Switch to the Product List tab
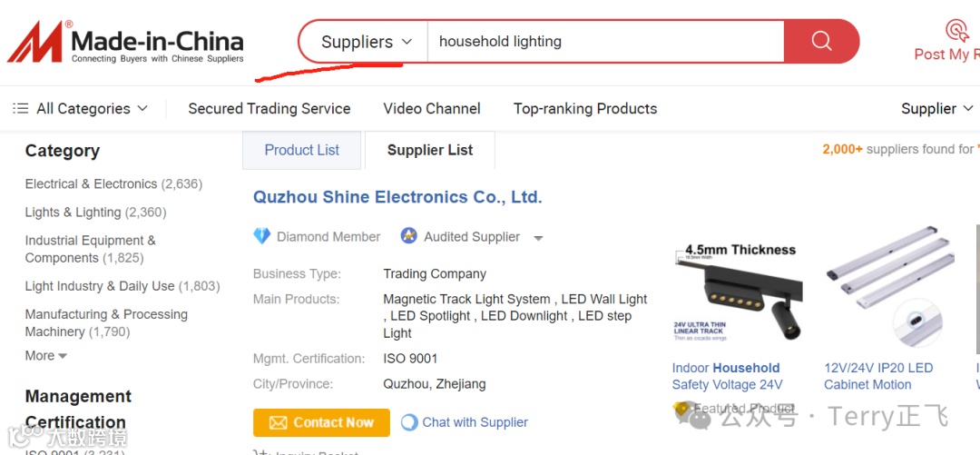Image resolution: width=980 pixels, height=455 pixels. [x=301, y=150]
